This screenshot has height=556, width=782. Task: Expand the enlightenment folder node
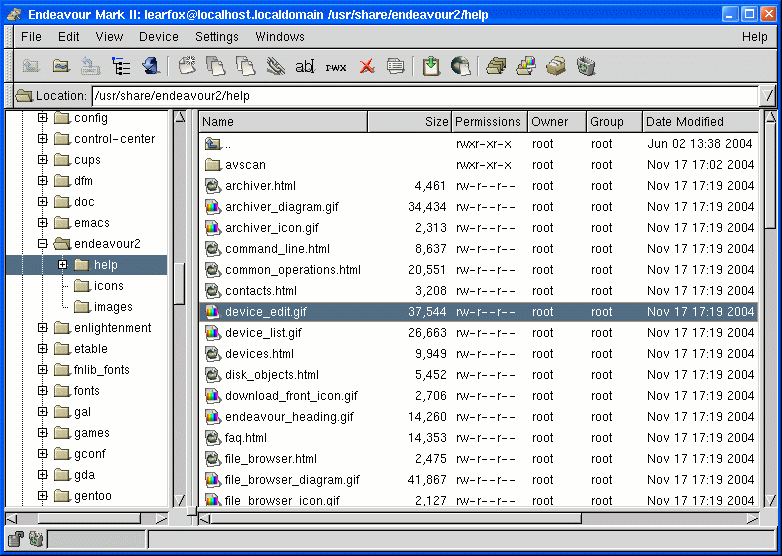(43, 328)
